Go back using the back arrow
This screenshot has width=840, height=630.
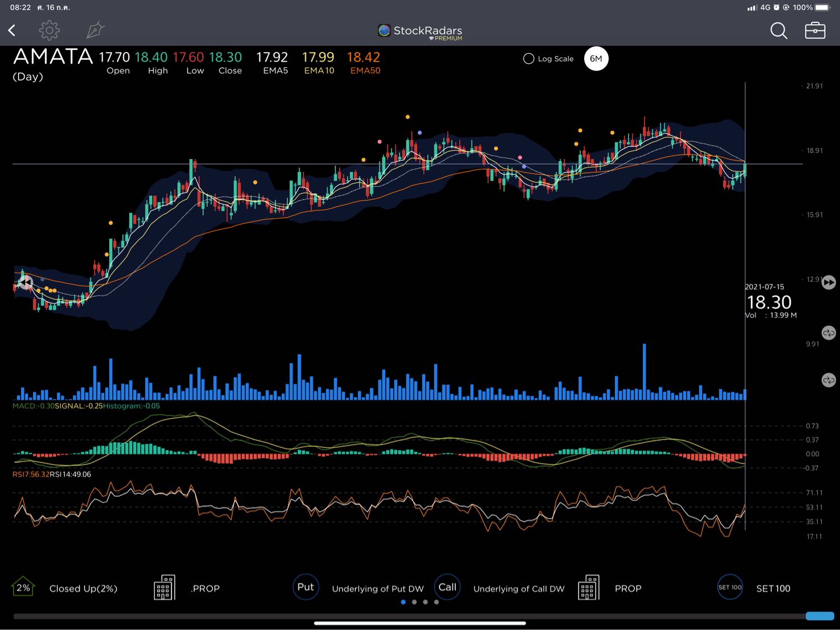coord(12,30)
